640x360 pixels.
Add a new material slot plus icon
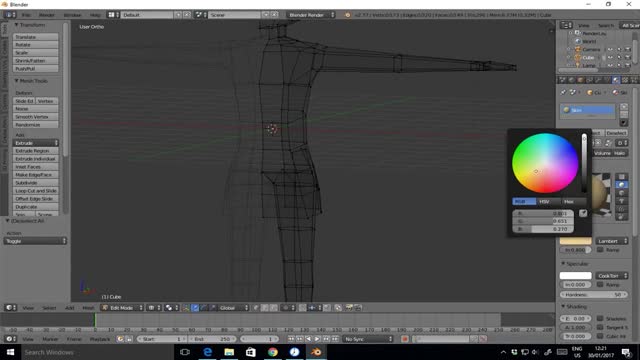624,107
